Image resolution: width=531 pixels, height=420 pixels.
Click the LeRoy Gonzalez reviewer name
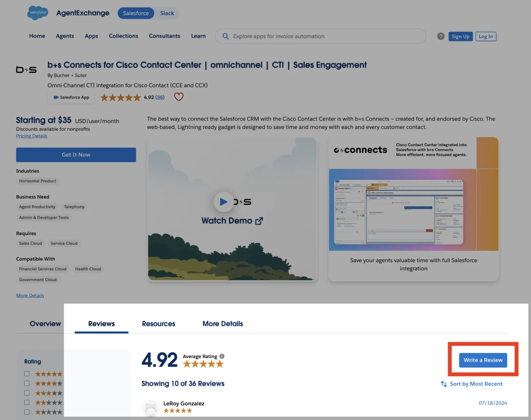[x=184, y=403]
